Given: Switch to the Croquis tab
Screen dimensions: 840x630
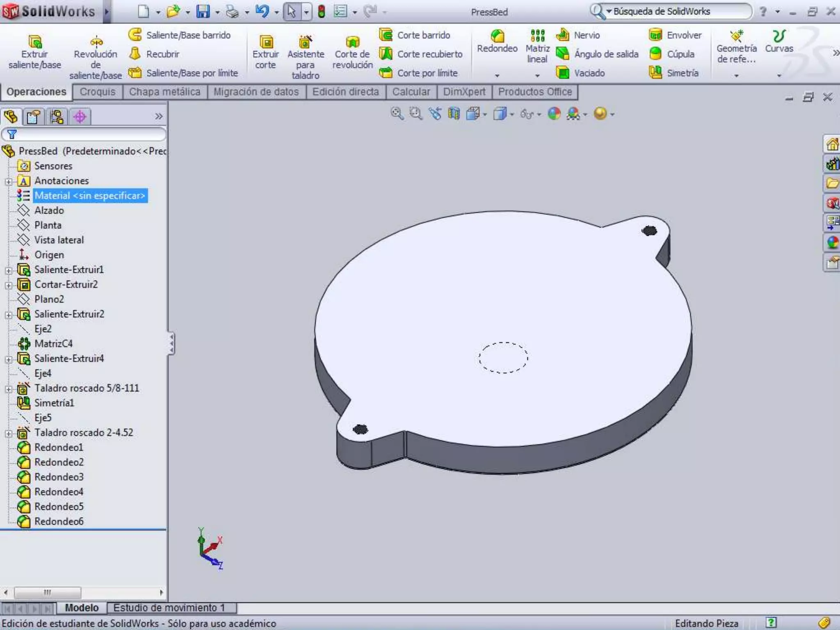Looking at the screenshot, I should (x=98, y=92).
